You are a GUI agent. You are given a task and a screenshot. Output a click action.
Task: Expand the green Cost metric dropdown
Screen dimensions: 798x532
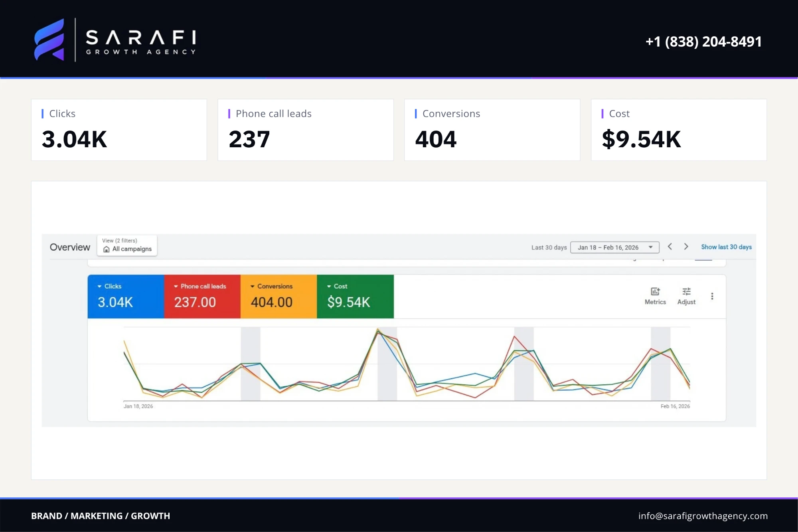click(329, 286)
